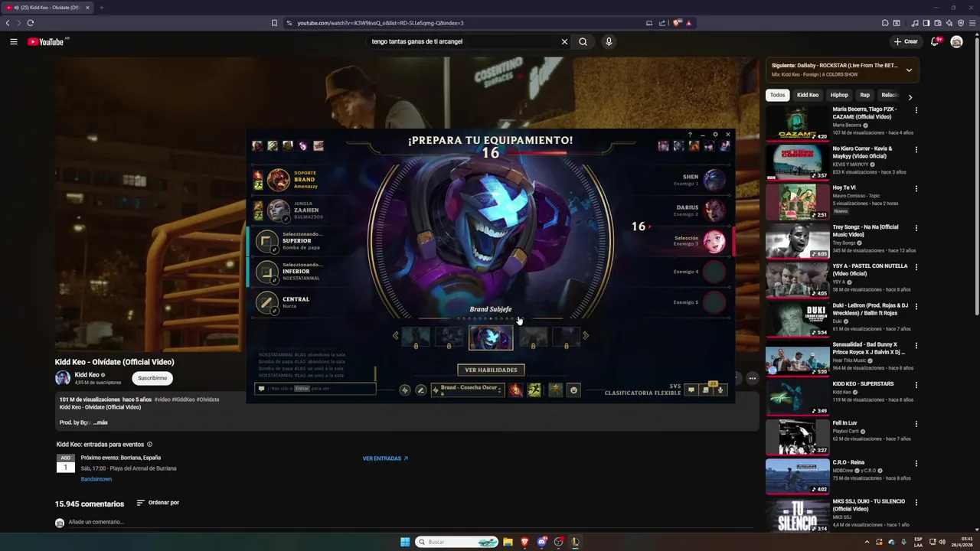
Task: Change the second summoner spell icon
Action: tap(534, 390)
